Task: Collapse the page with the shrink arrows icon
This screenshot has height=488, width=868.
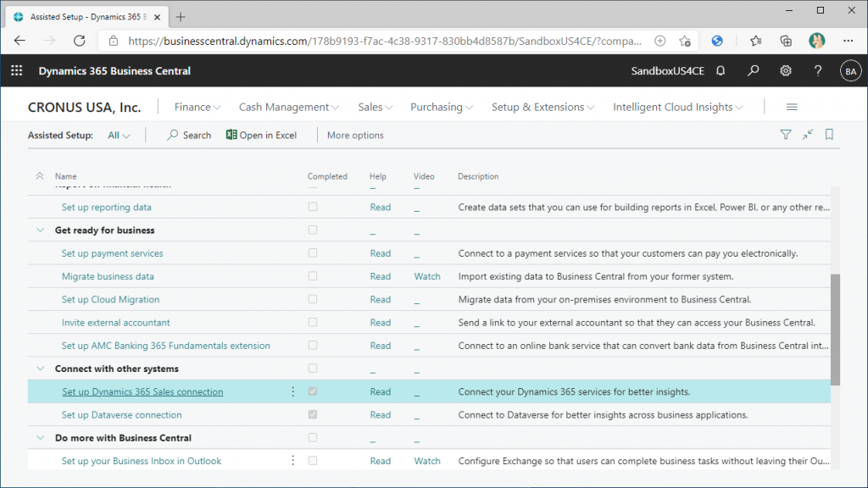Action: pos(808,135)
